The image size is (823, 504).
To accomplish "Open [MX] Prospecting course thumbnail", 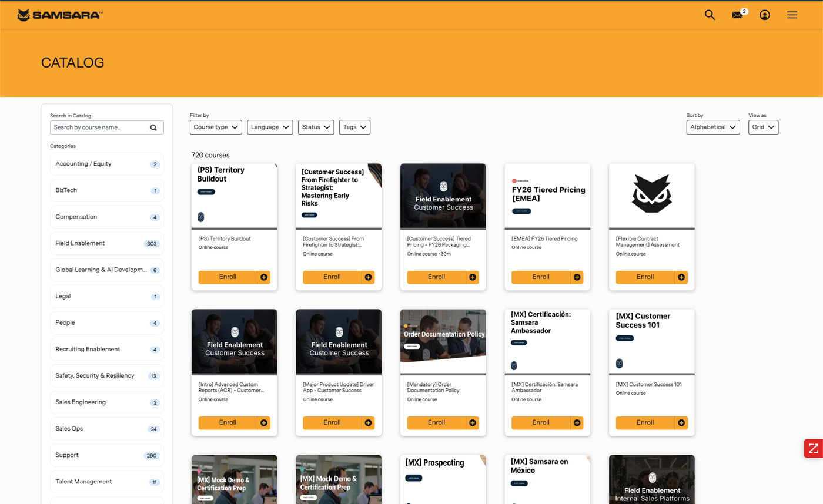I will pyautogui.click(x=443, y=479).
